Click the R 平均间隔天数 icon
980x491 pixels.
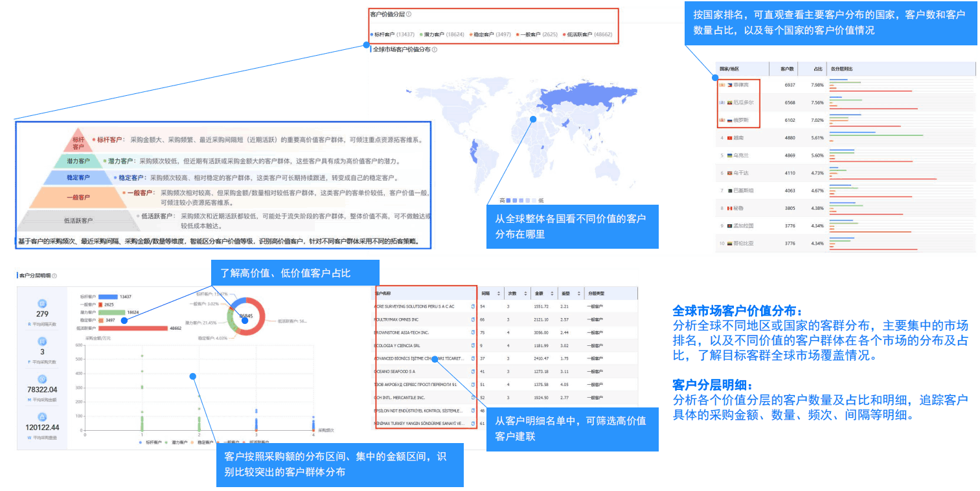click(x=42, y=304)
